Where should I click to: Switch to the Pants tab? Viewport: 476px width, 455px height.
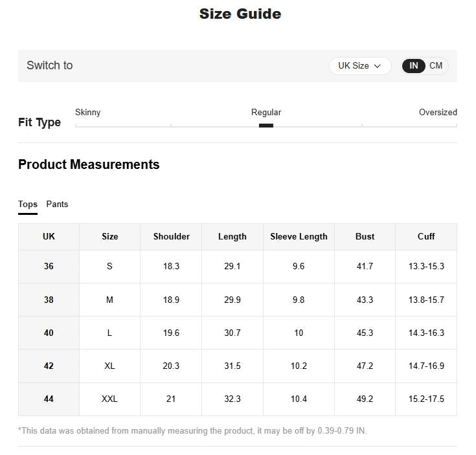[x=57, y=204]
